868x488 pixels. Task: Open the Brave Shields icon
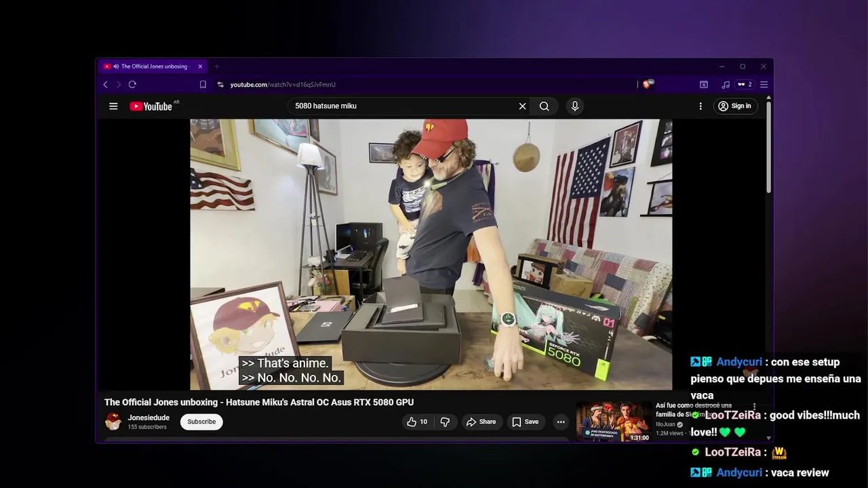pos(648,85)
